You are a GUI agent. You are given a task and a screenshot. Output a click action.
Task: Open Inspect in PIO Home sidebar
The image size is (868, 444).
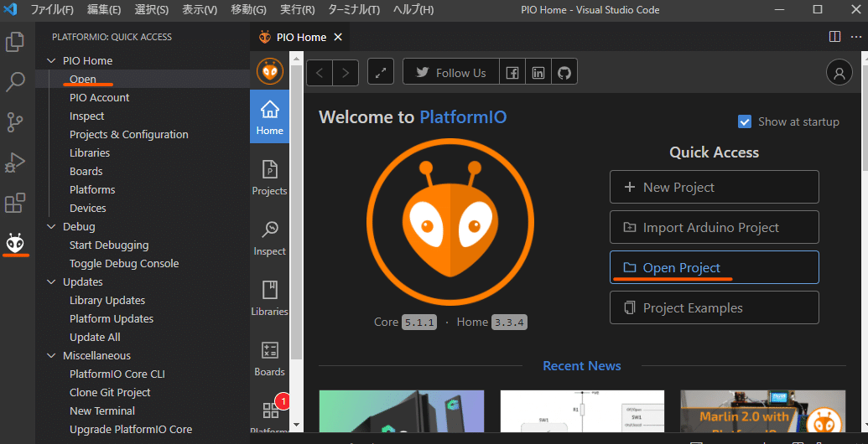pyautogui.click(x=269, y=238)
